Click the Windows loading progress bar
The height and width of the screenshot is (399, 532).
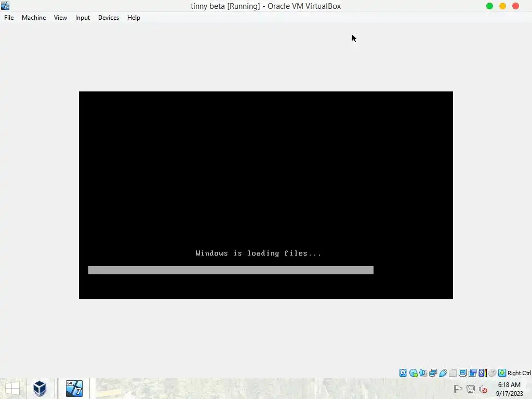click(231, 270)
